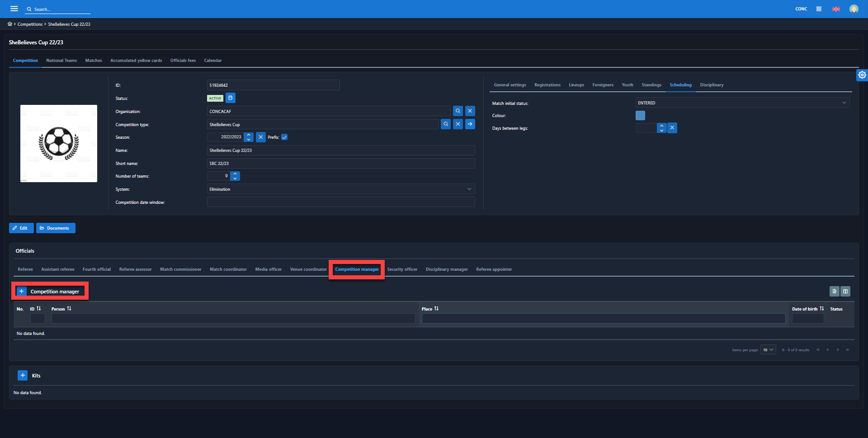Search organisation with magnifier icon

[x=458, y=111]
